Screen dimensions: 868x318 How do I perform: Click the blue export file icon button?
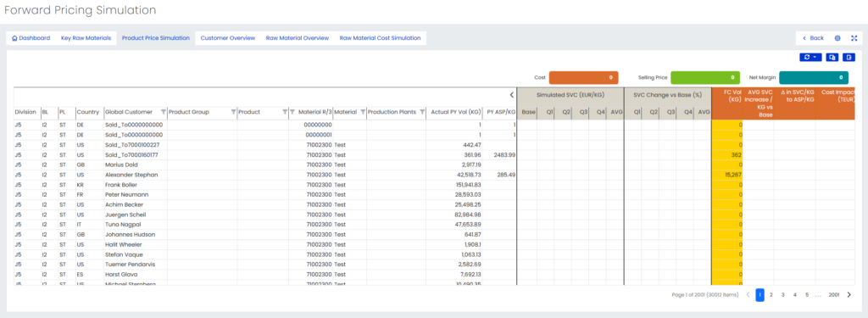tap(849, 57)
